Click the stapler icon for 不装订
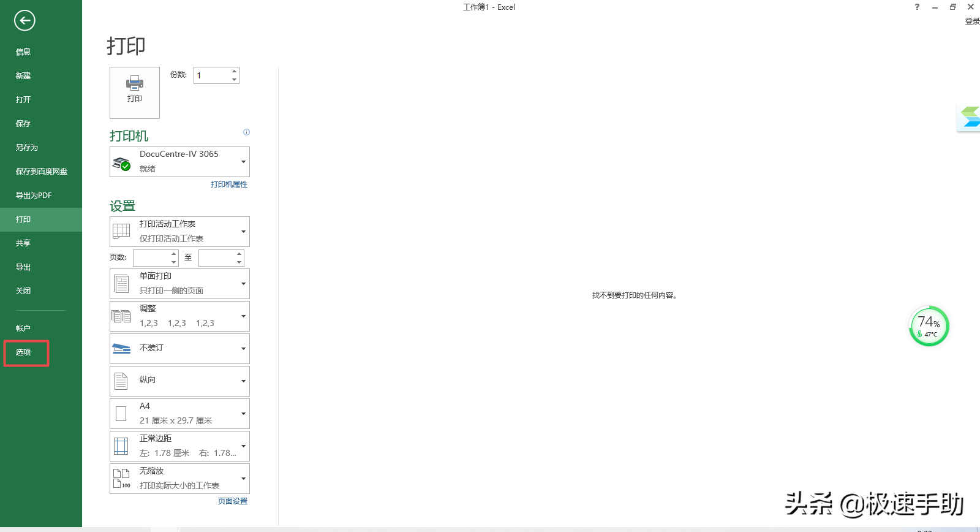Image resolution: width=980 pixels, height=532 pixels. [121, 348]
